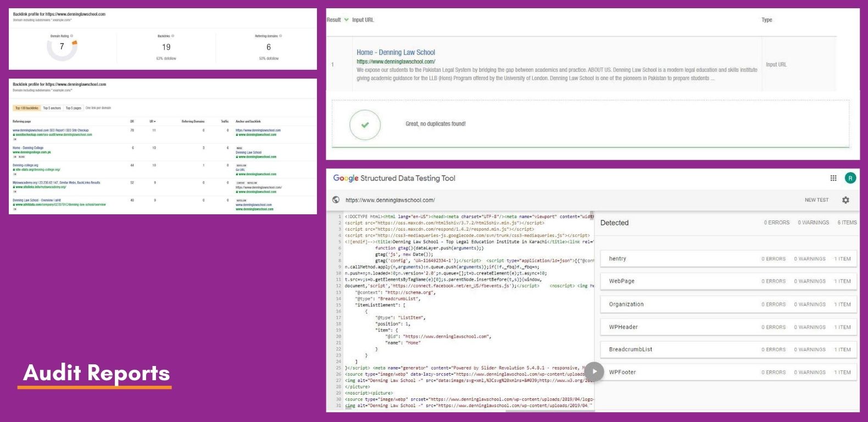Click the Type column header
This screenshot has height=422, width=868.
[767, 20]
